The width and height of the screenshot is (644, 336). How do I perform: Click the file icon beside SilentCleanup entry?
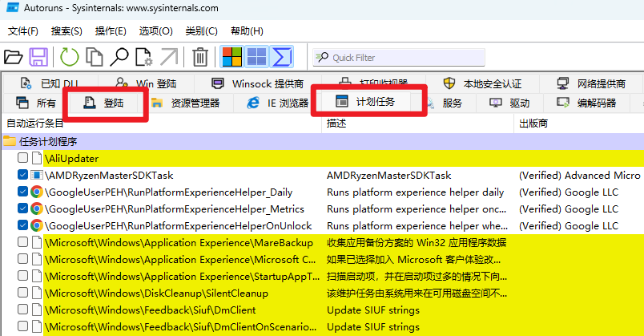click(37, 293)
